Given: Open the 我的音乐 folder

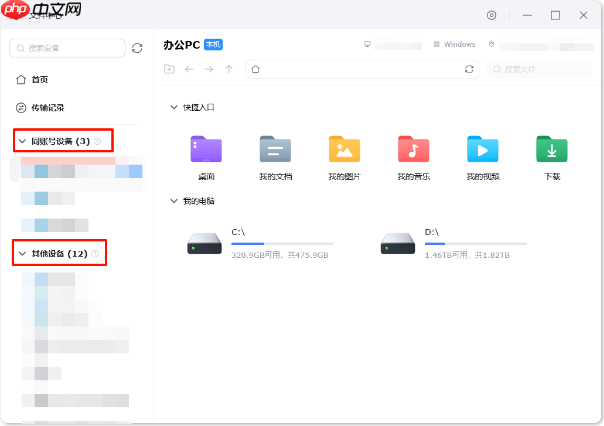Looking at the screenshot, I should [414, 158].
